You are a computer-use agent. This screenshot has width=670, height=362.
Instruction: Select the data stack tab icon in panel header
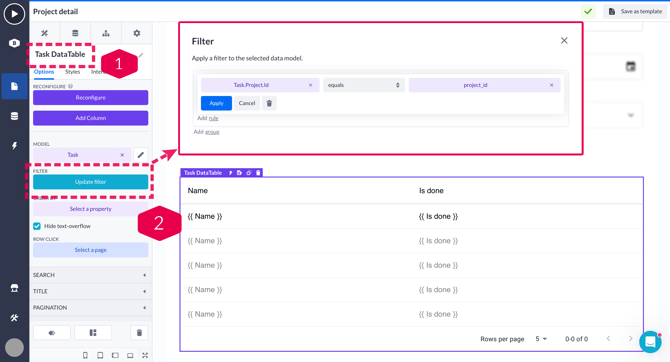coord(75,33)
